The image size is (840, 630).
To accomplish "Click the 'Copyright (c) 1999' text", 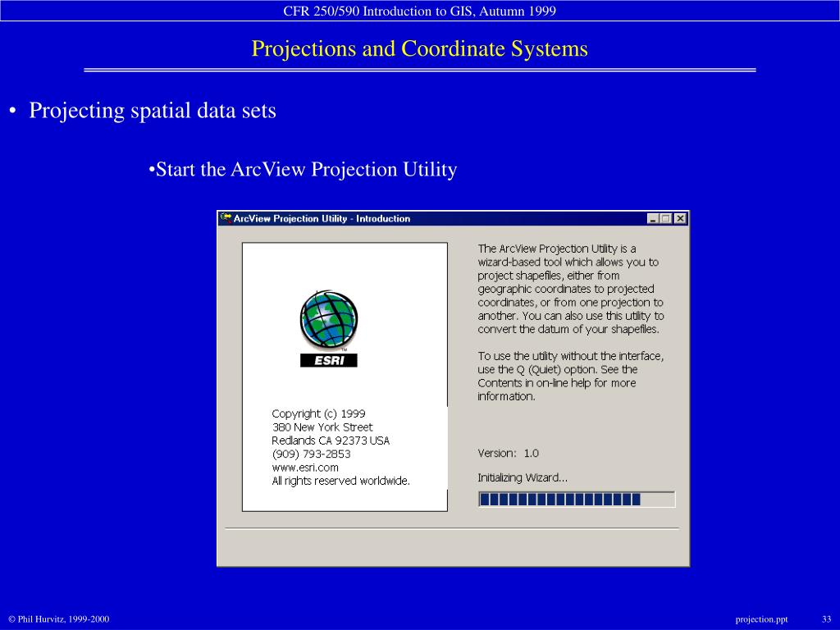I will tap(318, 413).
